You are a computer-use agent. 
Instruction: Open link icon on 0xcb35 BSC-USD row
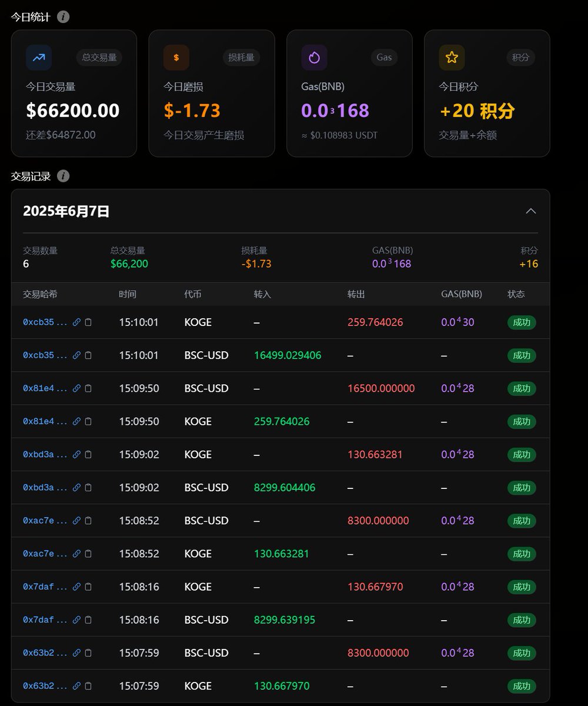76,355
